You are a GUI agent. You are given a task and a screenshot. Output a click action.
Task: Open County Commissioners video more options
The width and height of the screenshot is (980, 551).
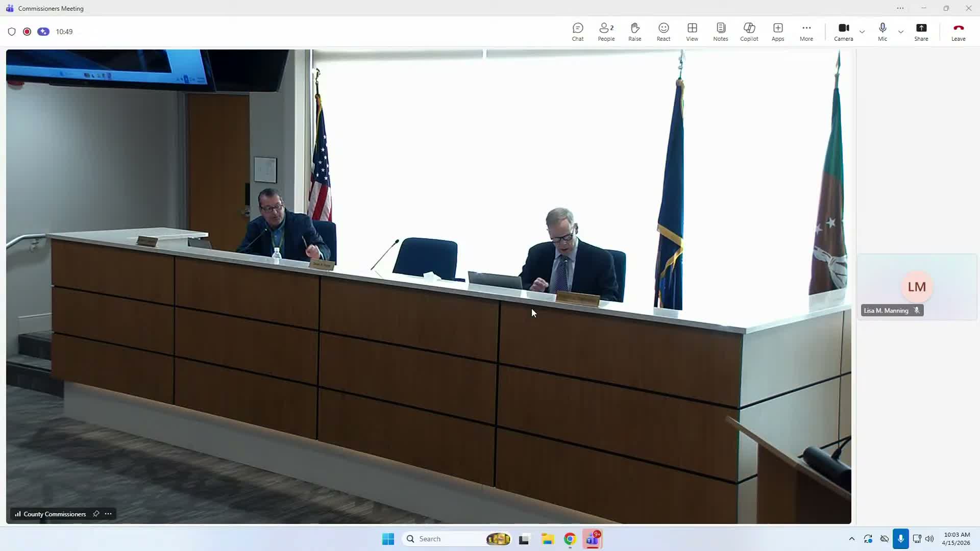(108, 514)
